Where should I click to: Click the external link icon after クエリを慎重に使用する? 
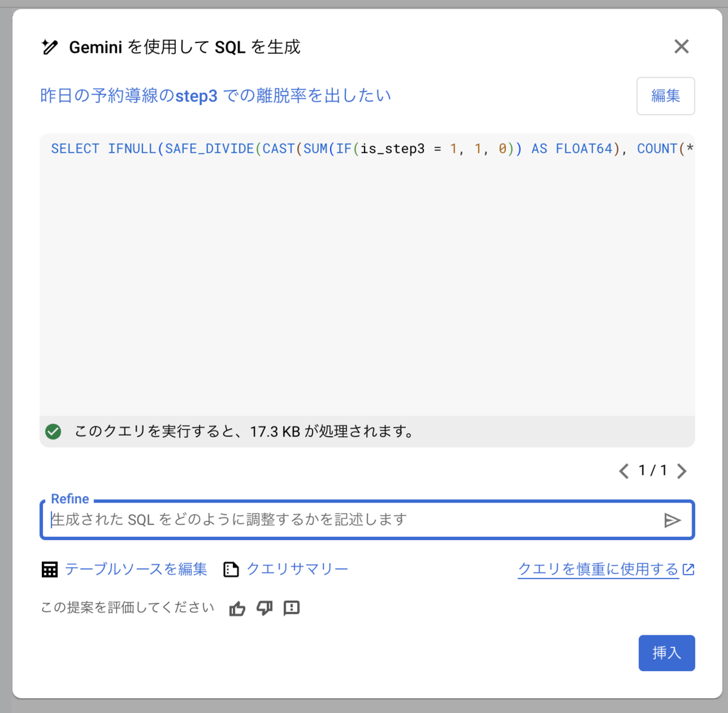tap(687, 569)
